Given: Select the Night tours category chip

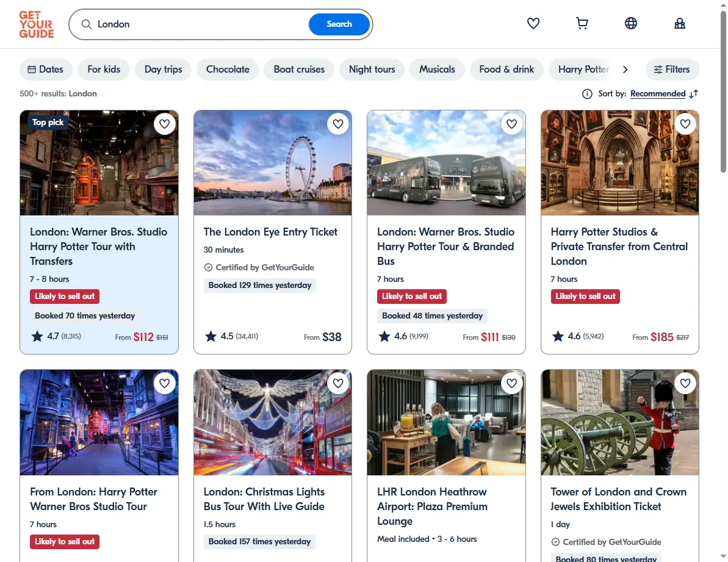Looking at the screenshot, I should (372, 70).
